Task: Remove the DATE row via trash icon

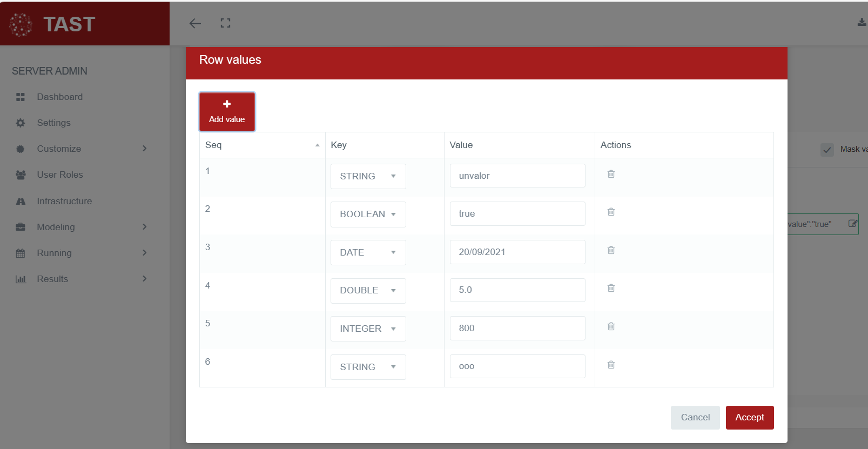Action: point(611,250)
